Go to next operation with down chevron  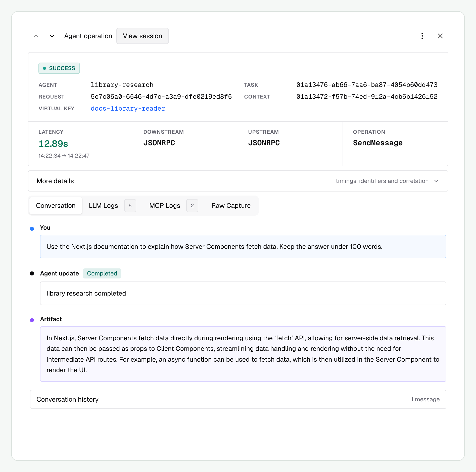click(52, 36)
